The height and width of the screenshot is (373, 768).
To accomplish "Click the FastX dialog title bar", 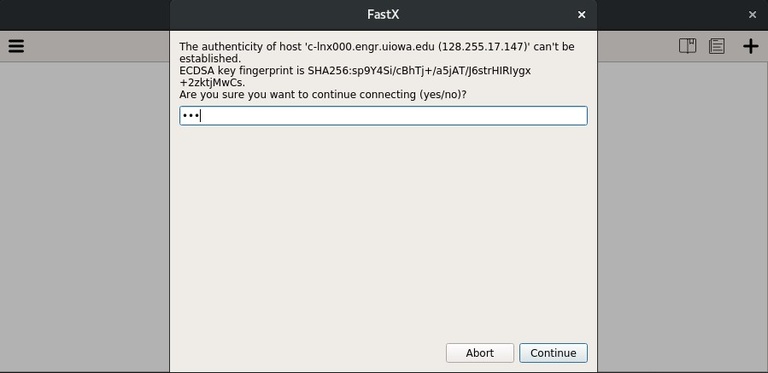I will tap(383, 15).
